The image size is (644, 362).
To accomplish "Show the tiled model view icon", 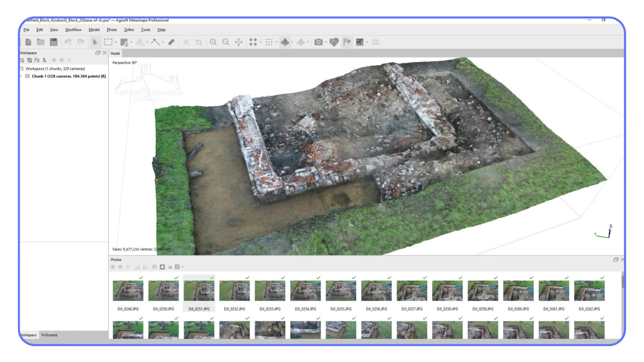I will (x=301, y=42).
